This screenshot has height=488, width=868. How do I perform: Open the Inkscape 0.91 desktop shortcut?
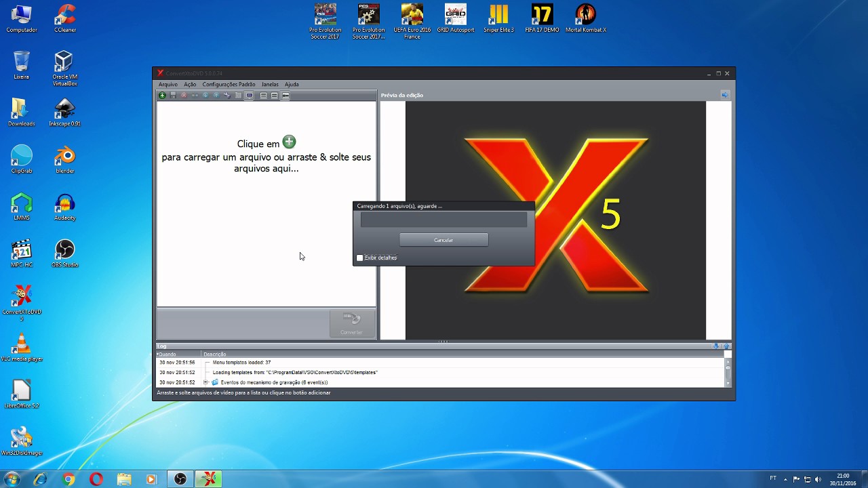[64, 113]
